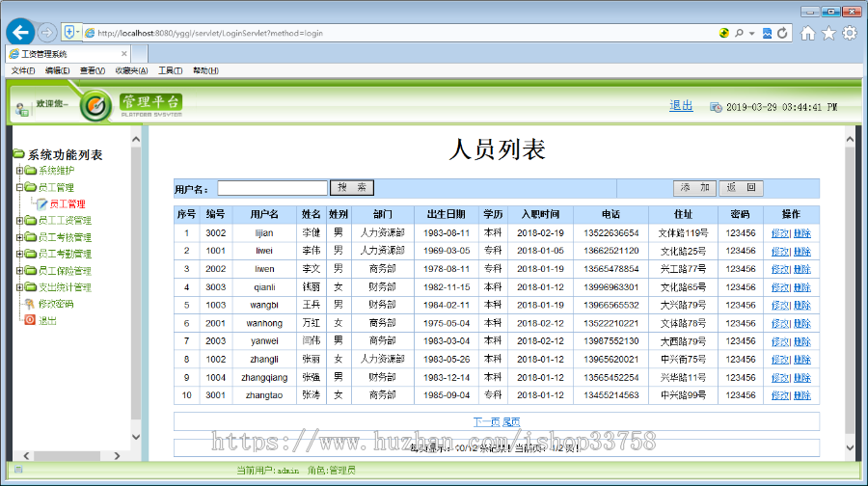Image resolution: width=868 pixels, height=486 pixels.
Task: Click the 返回 button
Action: [742, 188]
